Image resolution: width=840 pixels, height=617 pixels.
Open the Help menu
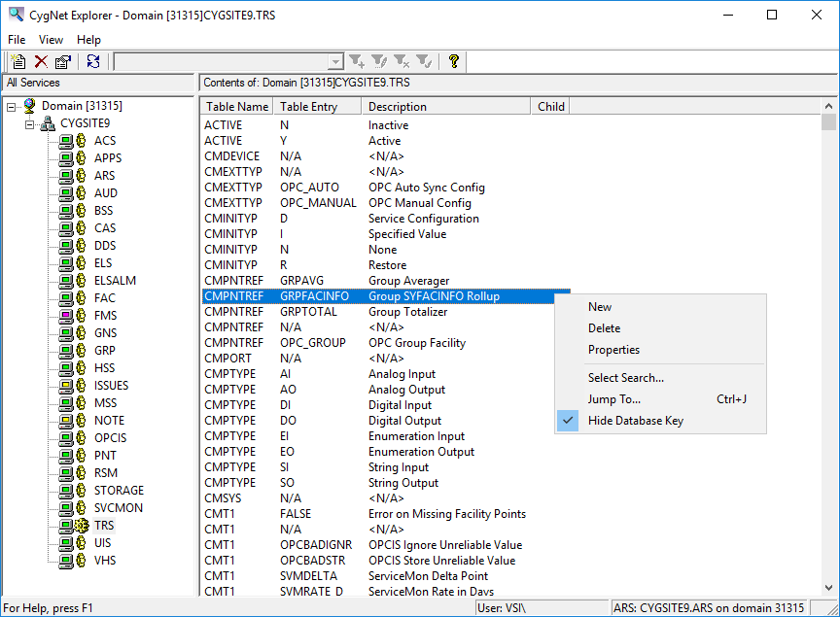(x=88, y=40)
